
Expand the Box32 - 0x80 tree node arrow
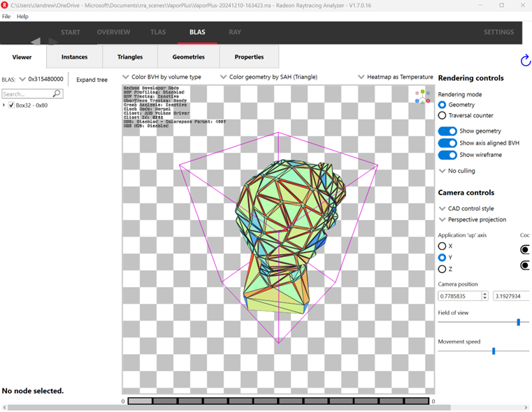tap(4, 105)
